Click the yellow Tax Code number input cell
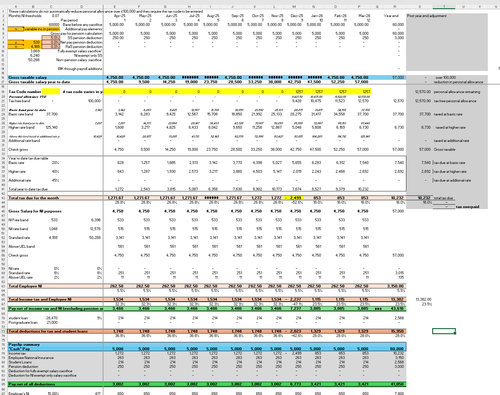The width and height of the screenshot is (500, 395). pos(51,91)
